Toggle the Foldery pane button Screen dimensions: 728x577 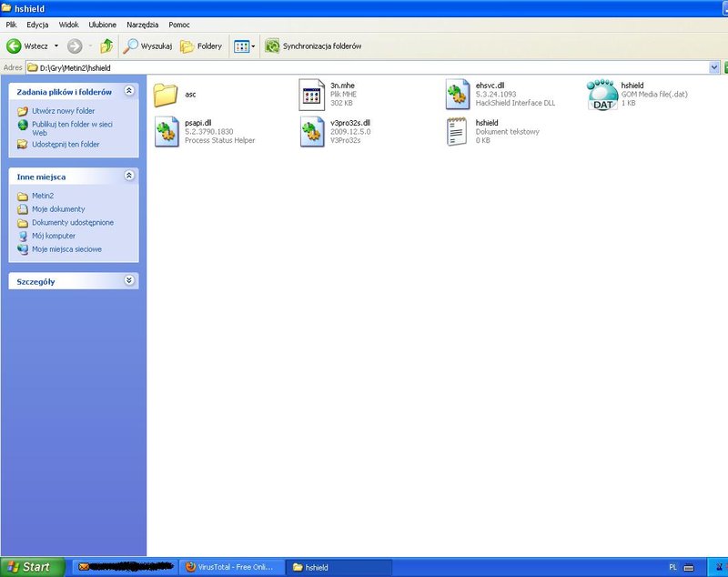[200, 46]
